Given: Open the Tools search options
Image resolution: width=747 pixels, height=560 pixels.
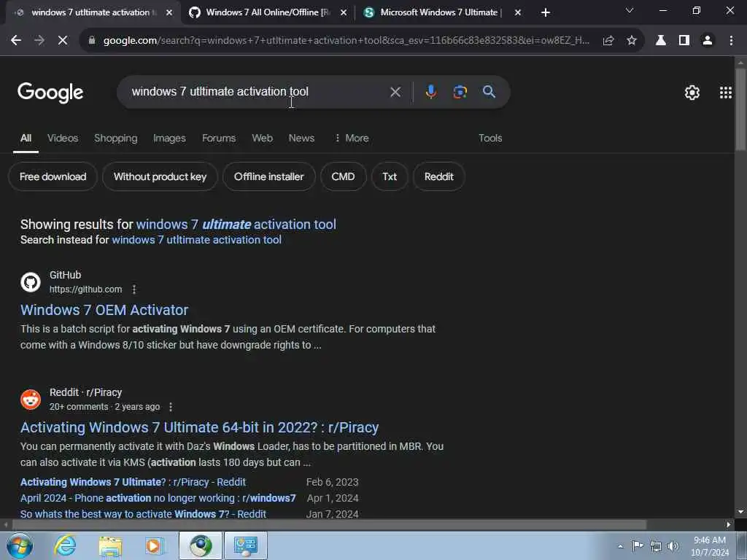Looking at the screenshot, I should [x=490, y=138].
